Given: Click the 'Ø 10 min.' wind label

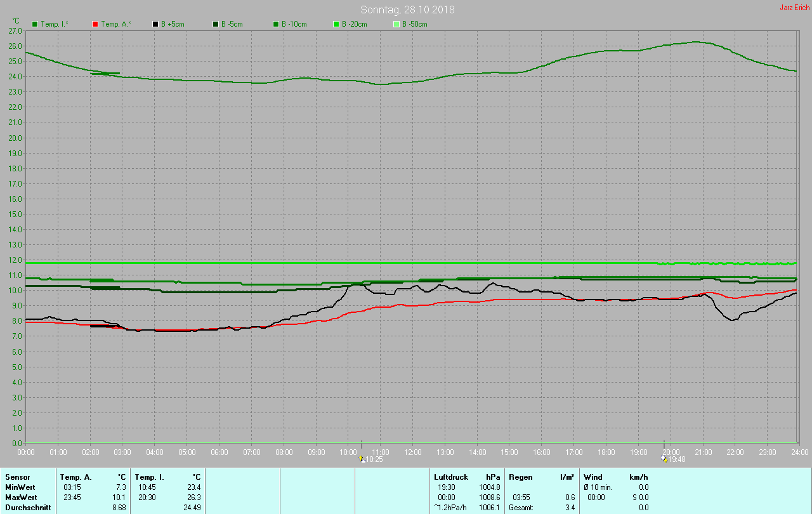Looking at the screenshot, I should point(598,487).
